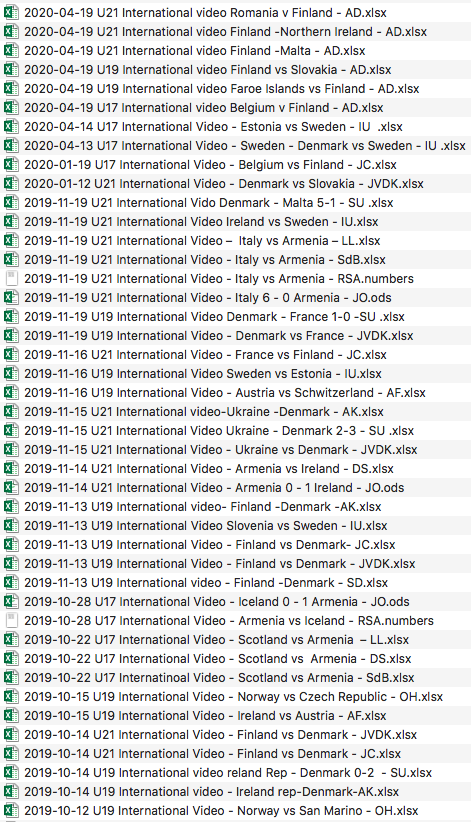Click Excel icon for Norway vs San Marino file
Image resolution: width=471 pixels, height=822 pixels.
[11, 811]
